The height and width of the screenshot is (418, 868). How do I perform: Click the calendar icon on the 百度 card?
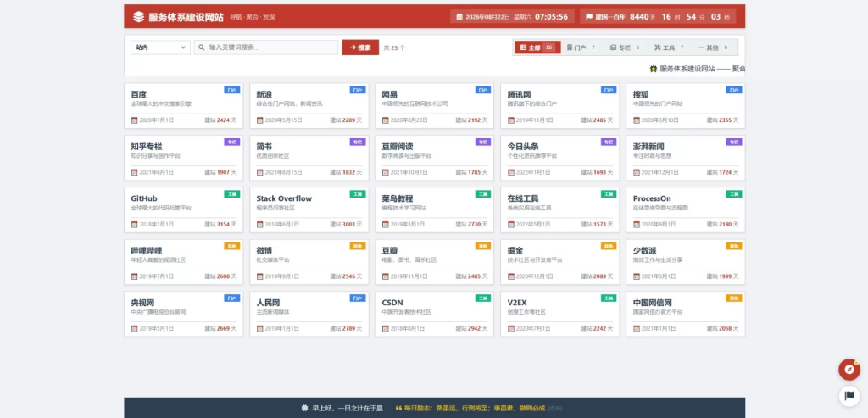tap(134, 120)
